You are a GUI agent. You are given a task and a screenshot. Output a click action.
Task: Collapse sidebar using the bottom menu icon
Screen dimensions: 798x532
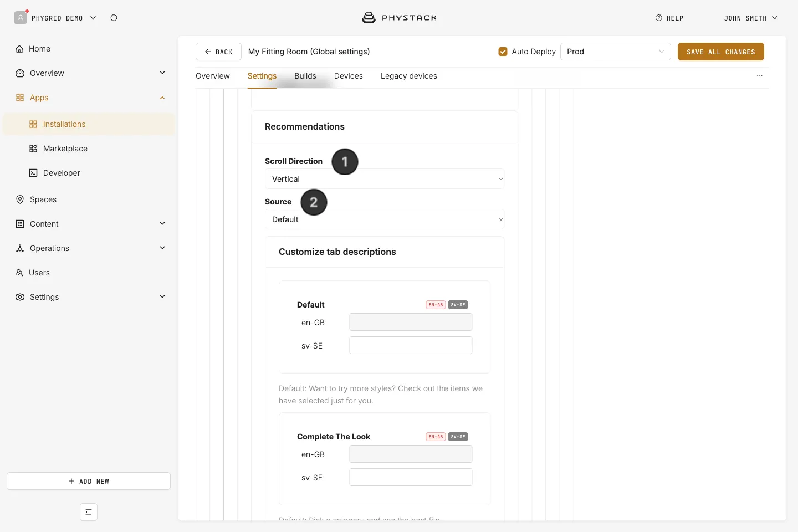pos(89,512)
